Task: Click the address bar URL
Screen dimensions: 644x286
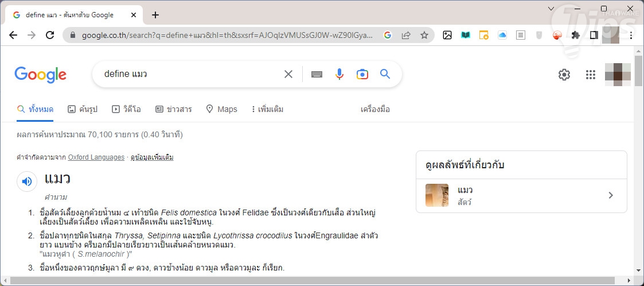Action: click(227, 36)
